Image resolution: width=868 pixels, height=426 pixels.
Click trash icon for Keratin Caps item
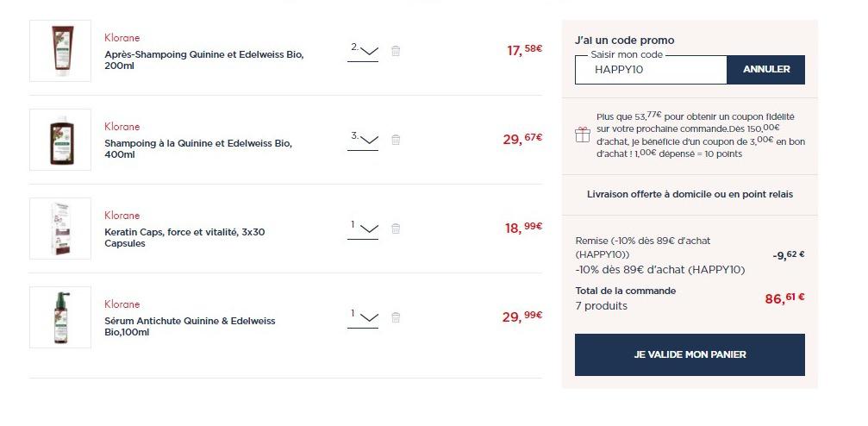click(x=396, y=229)
